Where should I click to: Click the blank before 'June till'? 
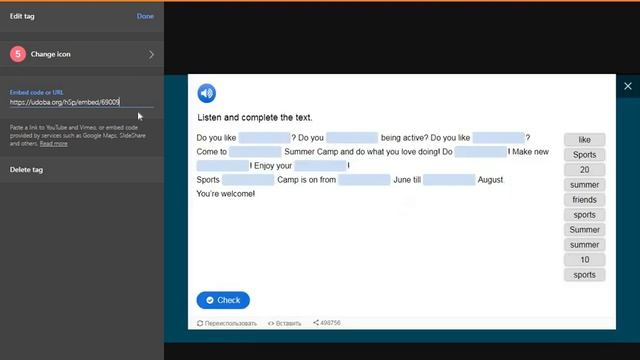(364, 180)
